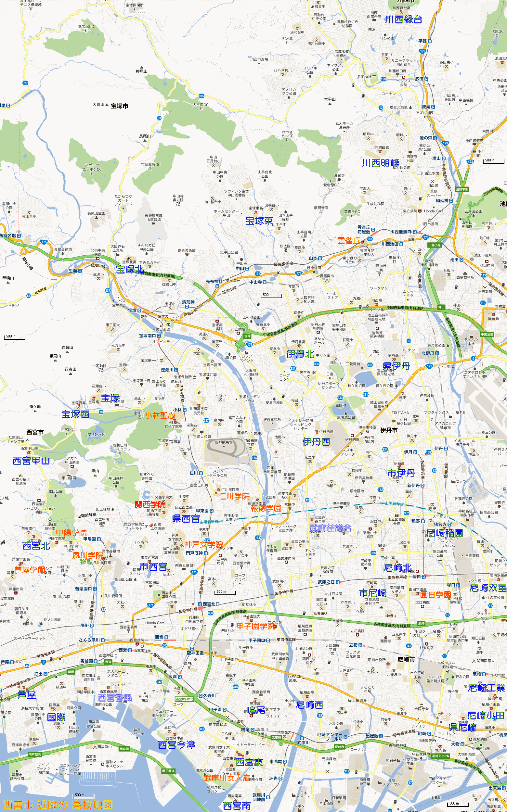This screenshot has width=507, height=812.
Task: Click the 川西緑台 school label
Action: pyautogui.click(x=403, y=19)
